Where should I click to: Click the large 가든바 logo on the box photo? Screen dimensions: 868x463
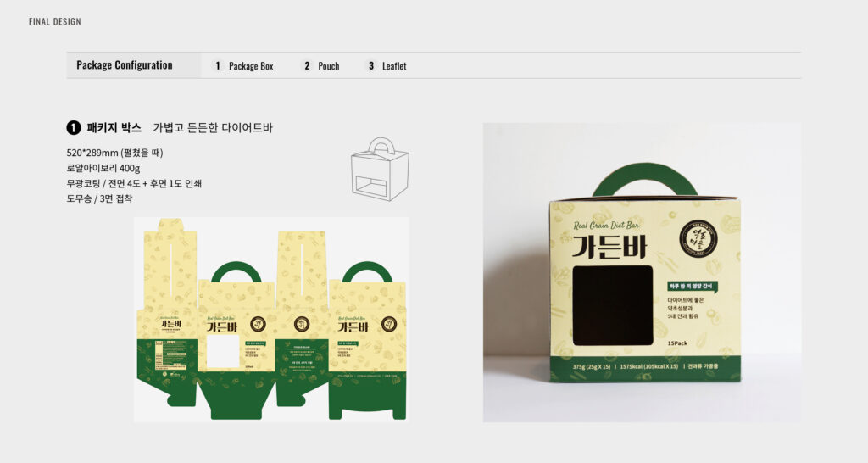coord(609,246)
